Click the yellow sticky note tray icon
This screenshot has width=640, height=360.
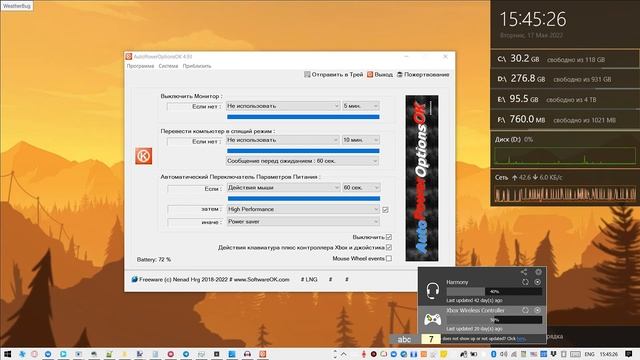click(x=444, y=354)
